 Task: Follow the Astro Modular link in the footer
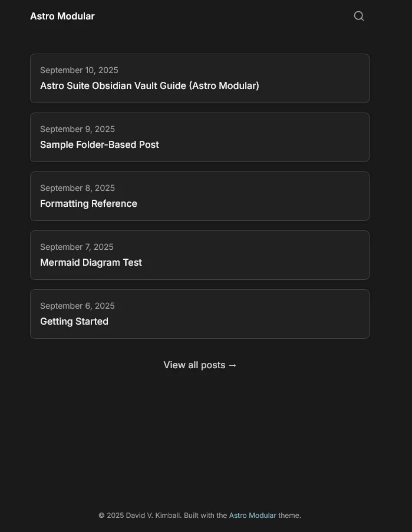pos(252,516)
